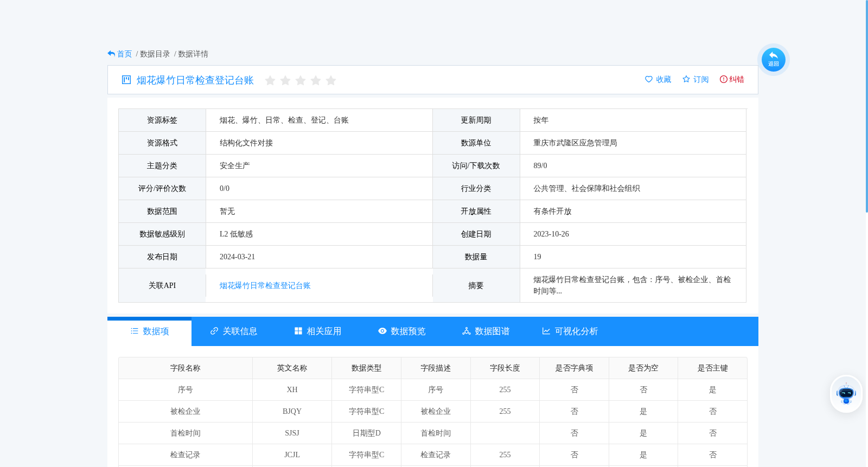Click the BJQY cell

[292, 411]
